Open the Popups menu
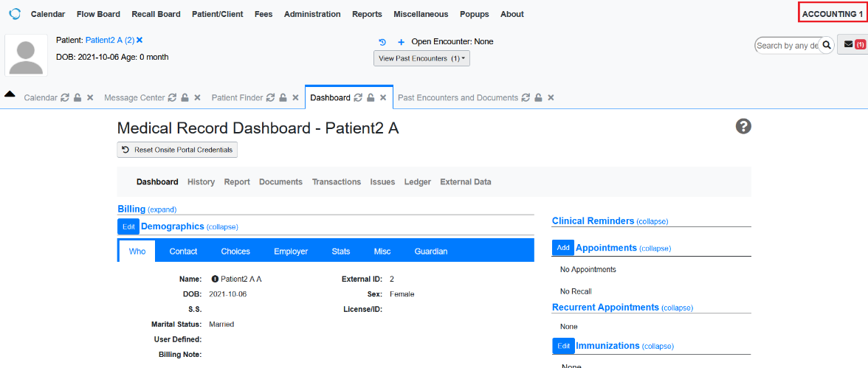 [475, 15]
